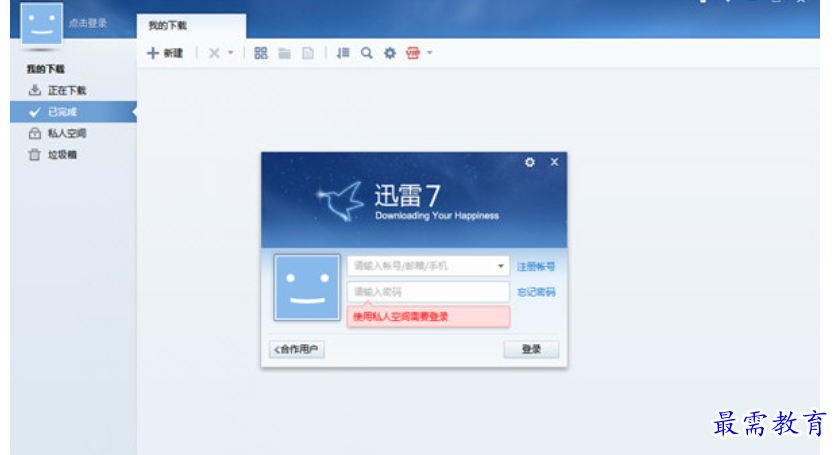Click the 登录 login button
Image resolution: width=835 pixels, height=455 pixels.
[531, 350]
